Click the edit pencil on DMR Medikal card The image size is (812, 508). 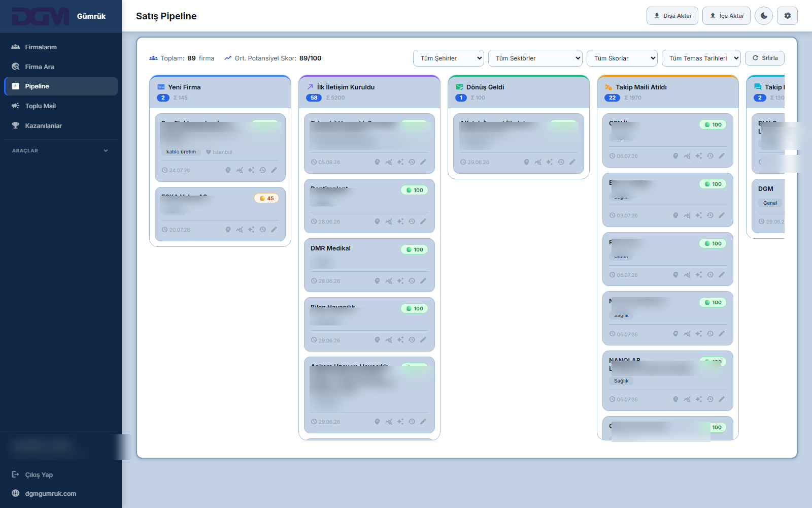tap(423, 281)
